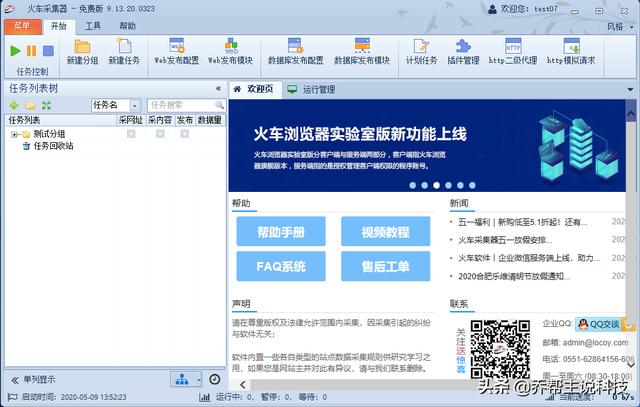Click the 新建任务 icon
Screen dimensions: 640x407
124,46
